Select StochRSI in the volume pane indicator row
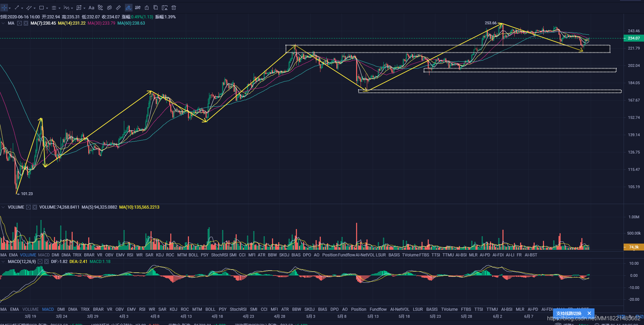 point(219,255)
